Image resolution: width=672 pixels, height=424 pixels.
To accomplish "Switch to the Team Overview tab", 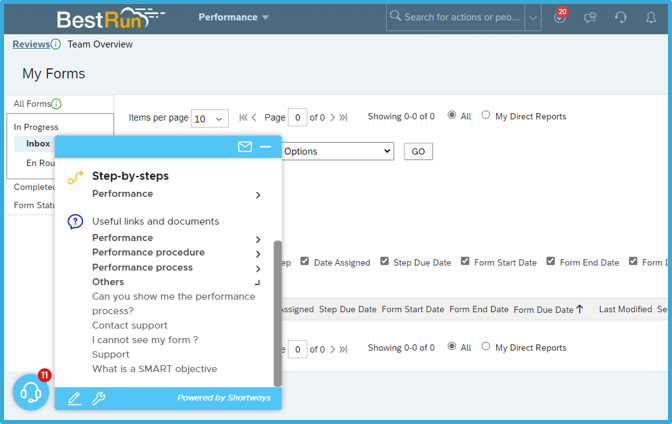I will tap(100, 44).
